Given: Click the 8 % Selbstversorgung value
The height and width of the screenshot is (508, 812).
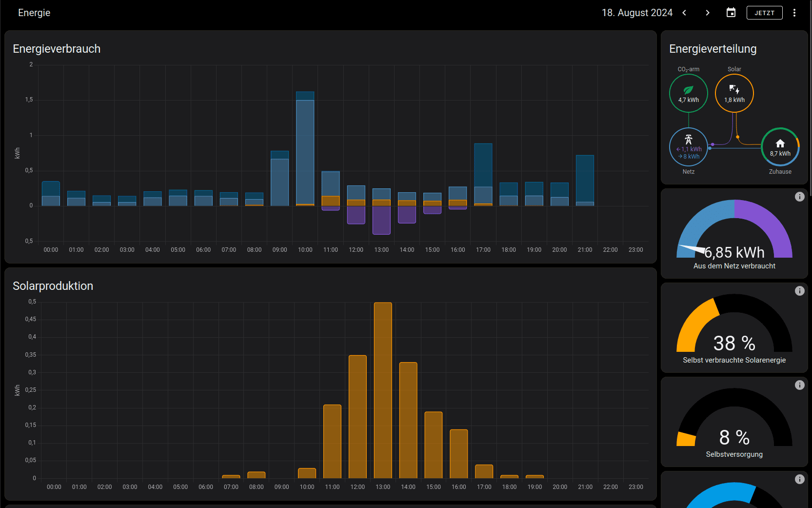Looking at the screenshot, I should click(734, 438).
